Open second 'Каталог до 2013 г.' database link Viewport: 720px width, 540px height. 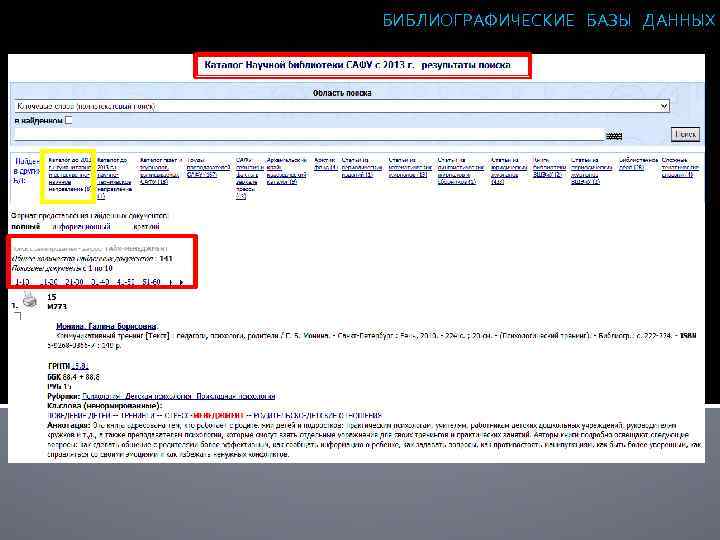click(x=113, y=178)
